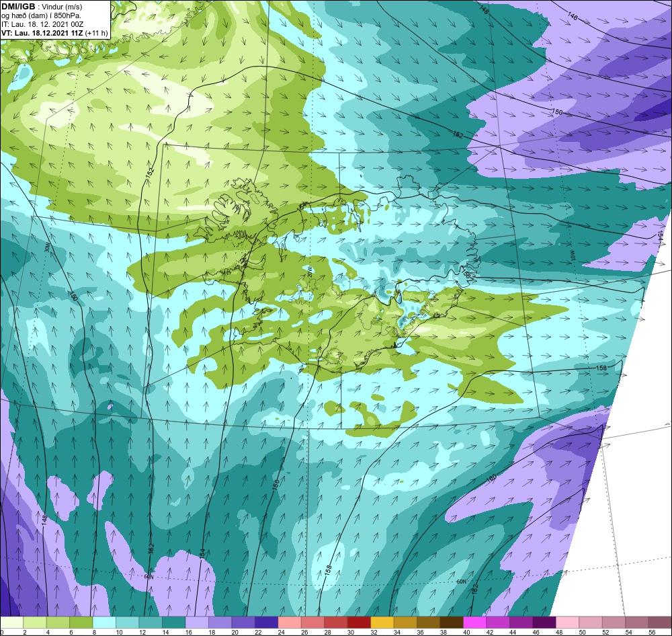This screenshot has height=636, width=672.
Task: Pick the 12–14 m/s teal legend swatch
Action: (x=151, y=623)
